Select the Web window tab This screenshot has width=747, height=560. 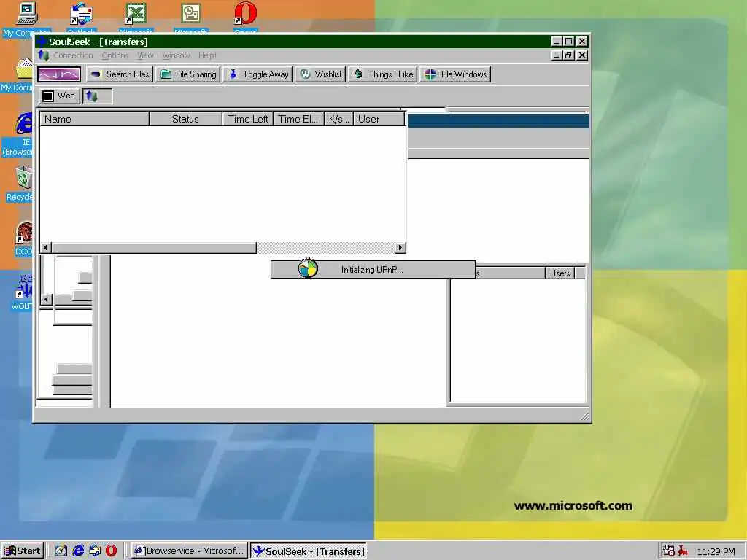tap(59, 96)
